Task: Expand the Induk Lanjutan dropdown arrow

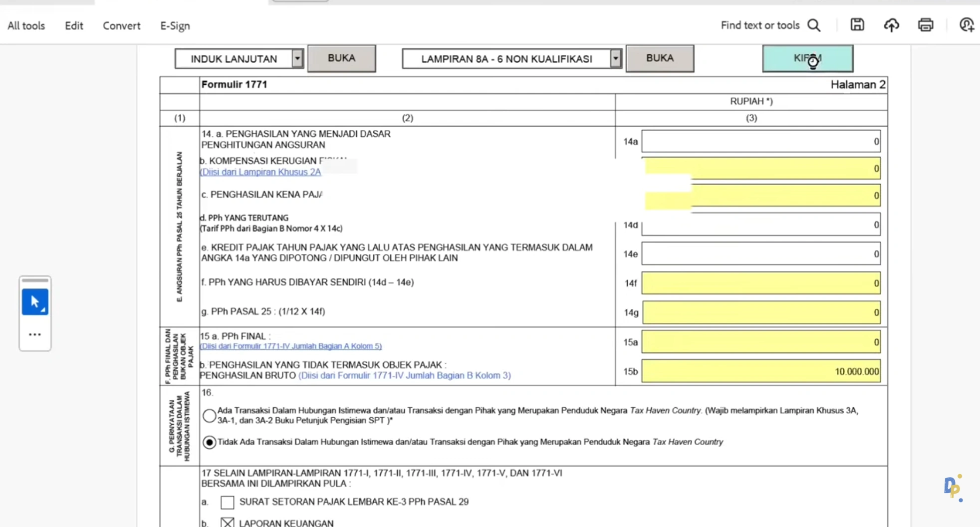Action: click(x=297, y=59)
